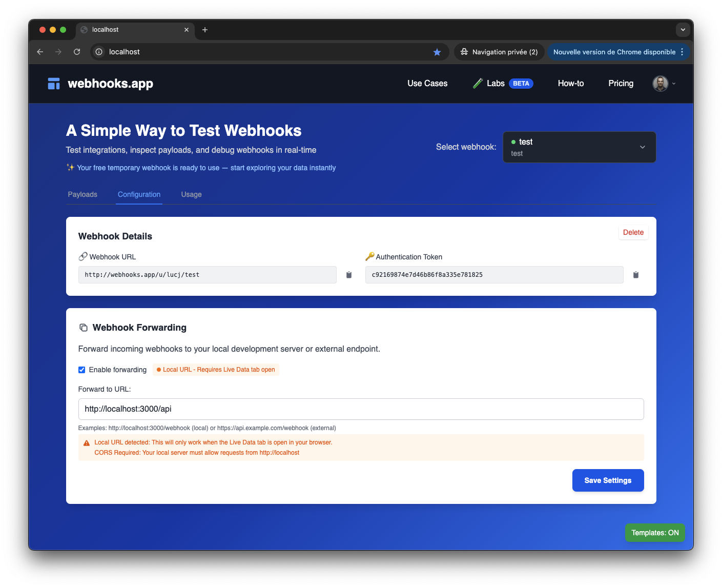Screen dimensions: 722x588
Task: Copy the Webhook URL to clipboard
Action: coord(349,275)
